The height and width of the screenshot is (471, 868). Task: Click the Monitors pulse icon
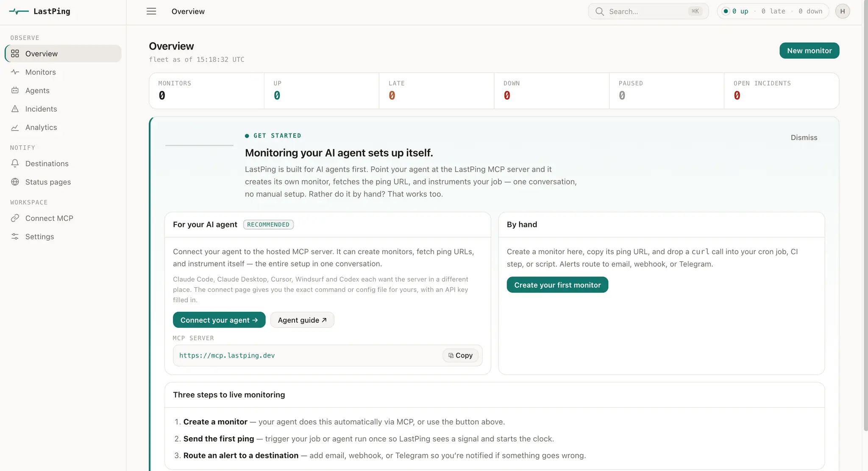pyautogui.click(x=15, y=72)
